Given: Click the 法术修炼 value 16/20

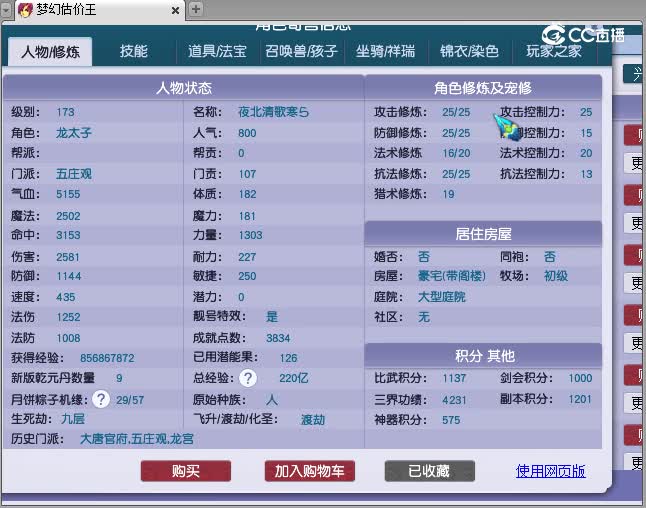Looking at the screenshot, I should [x=456, y=153].
